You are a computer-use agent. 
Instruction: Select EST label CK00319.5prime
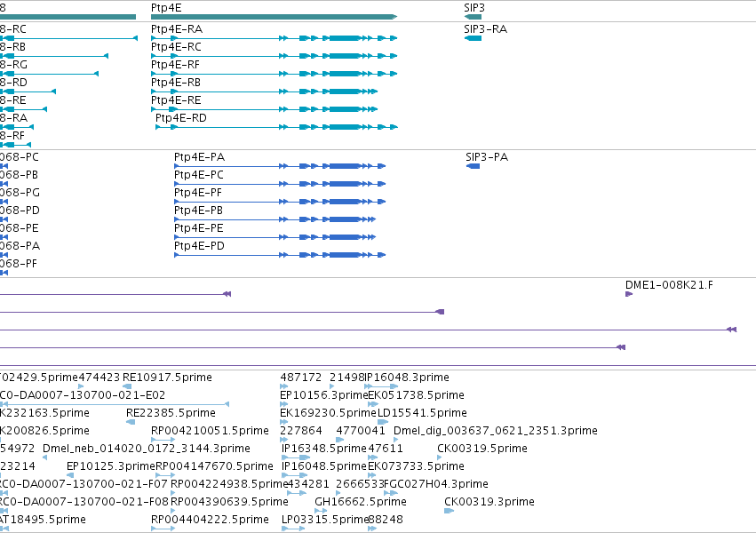482,449
